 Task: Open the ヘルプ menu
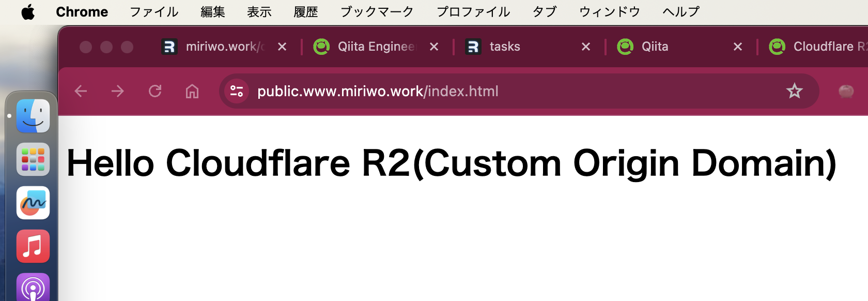click(681, 12)
